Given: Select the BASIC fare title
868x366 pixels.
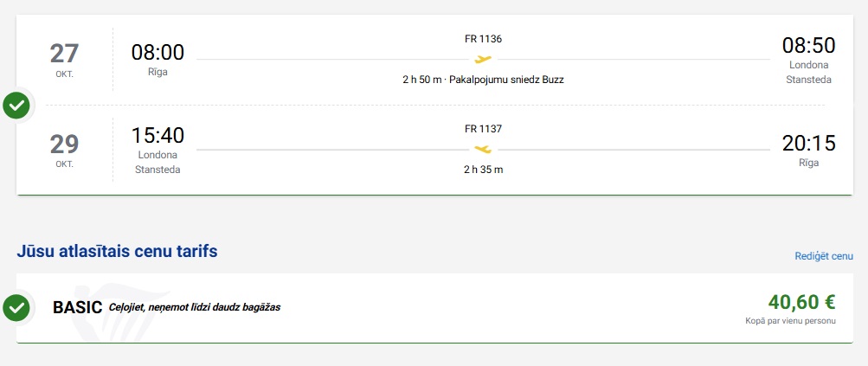Looking at the screenshot, I should pyautogui.click(x=78, y=307).
